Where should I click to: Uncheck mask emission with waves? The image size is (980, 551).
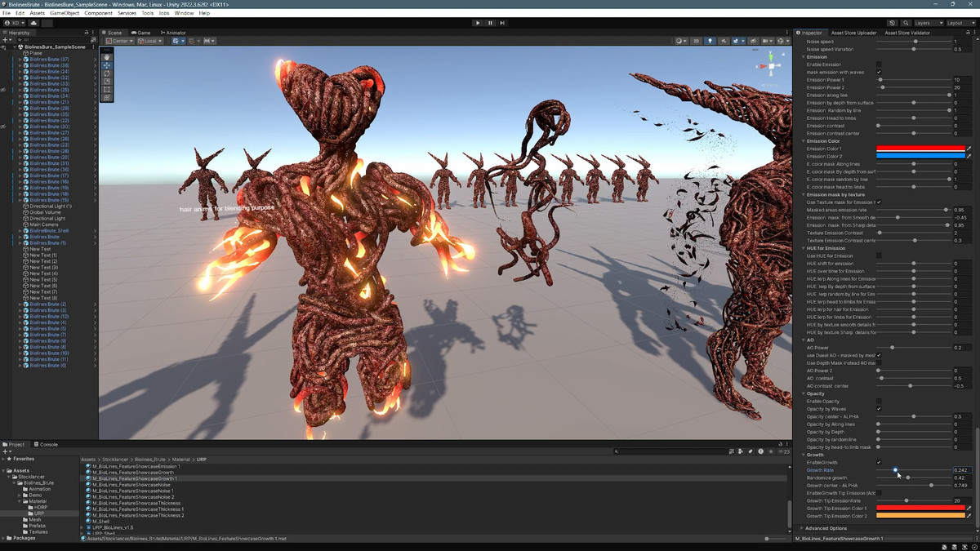pyautogui.click(x=879, y=72)
